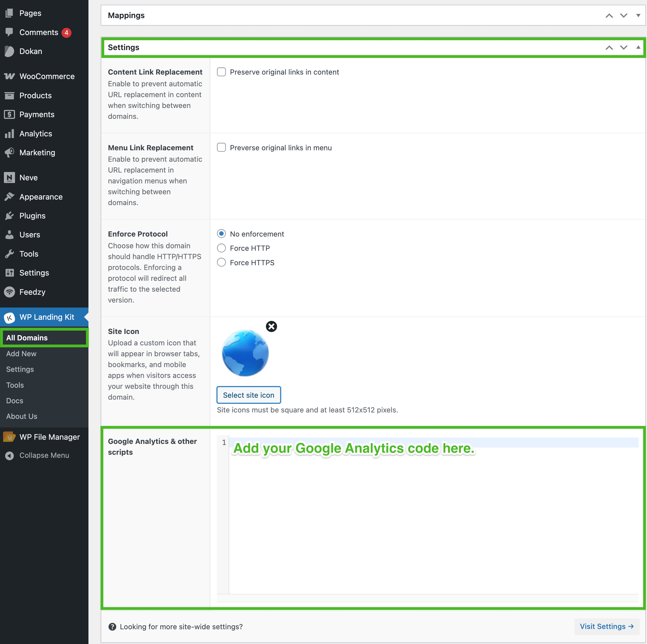Click the WooCommerce sidebar icon
Viewport: 647px width, 644px height.
tap(9, 77)
